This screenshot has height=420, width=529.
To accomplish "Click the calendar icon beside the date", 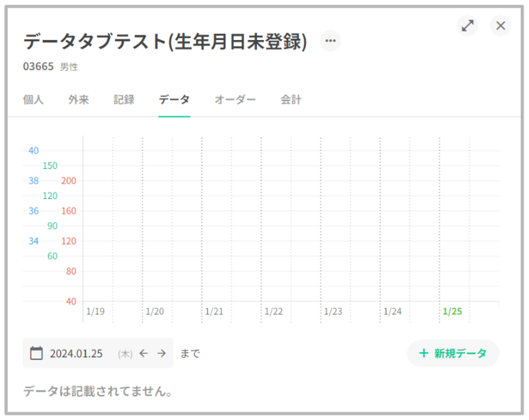I will [36, 353].
